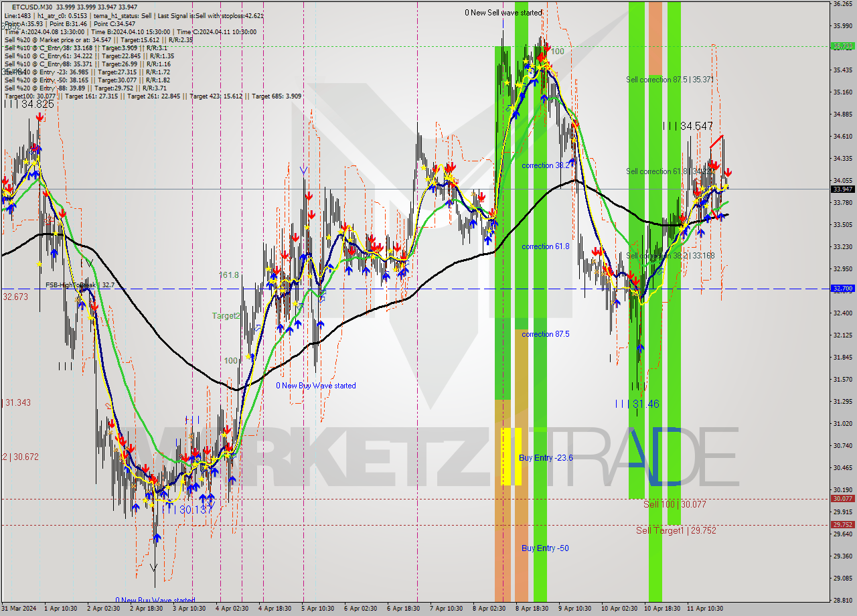The image size is (857, 616).
Task: Click the I I I 34.825 label
Action: (x=29, y=104)
